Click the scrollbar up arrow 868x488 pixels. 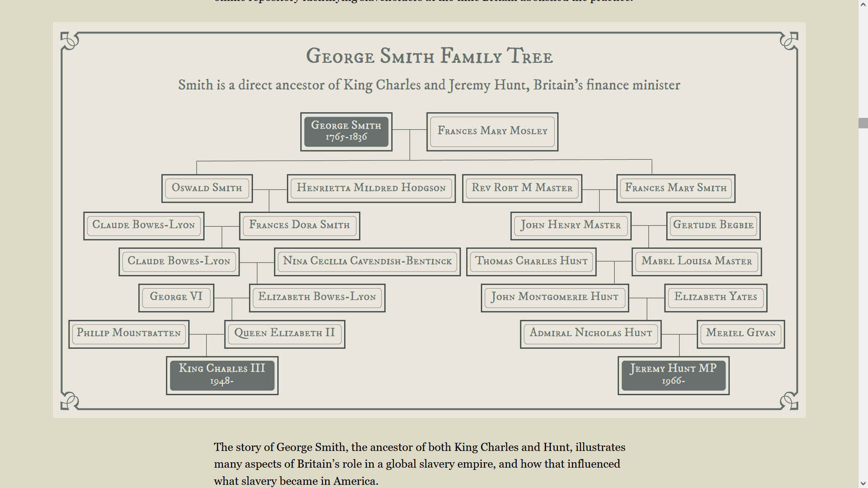pyautogui.click(x=863, y=5)
